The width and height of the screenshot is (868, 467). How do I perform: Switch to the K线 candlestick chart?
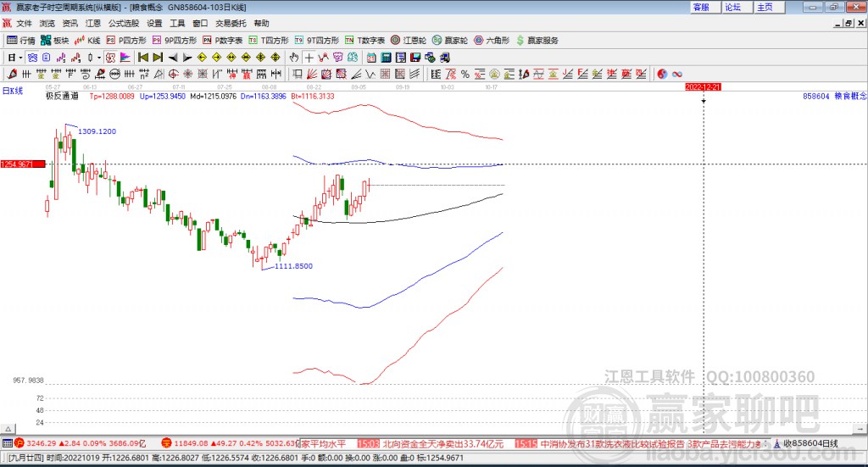point(87,41)
